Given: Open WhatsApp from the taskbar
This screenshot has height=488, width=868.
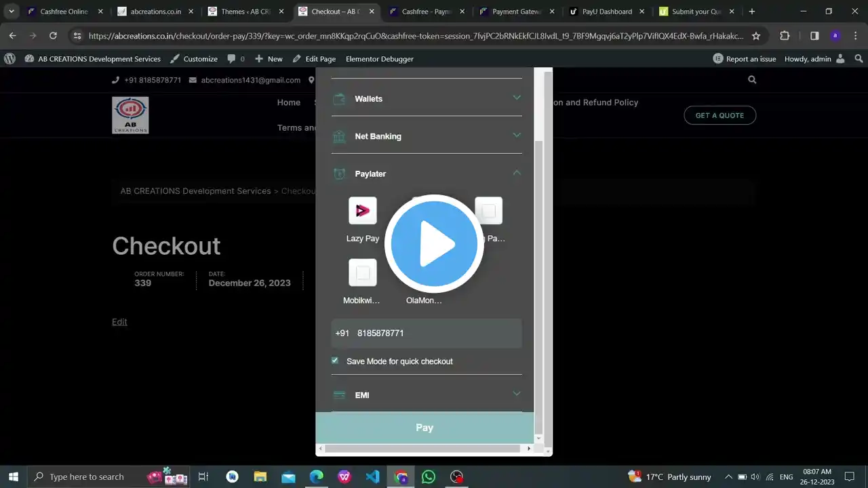Looking at the screenshot, I should coord(429,476).
